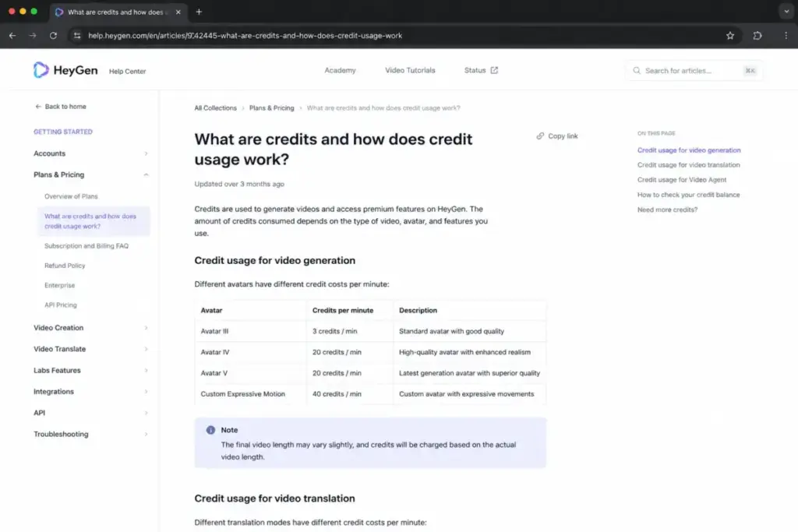Viewport: 798px width, 532px height.
Task: Click the Back to home arrow icon
Action: (37, 106)
